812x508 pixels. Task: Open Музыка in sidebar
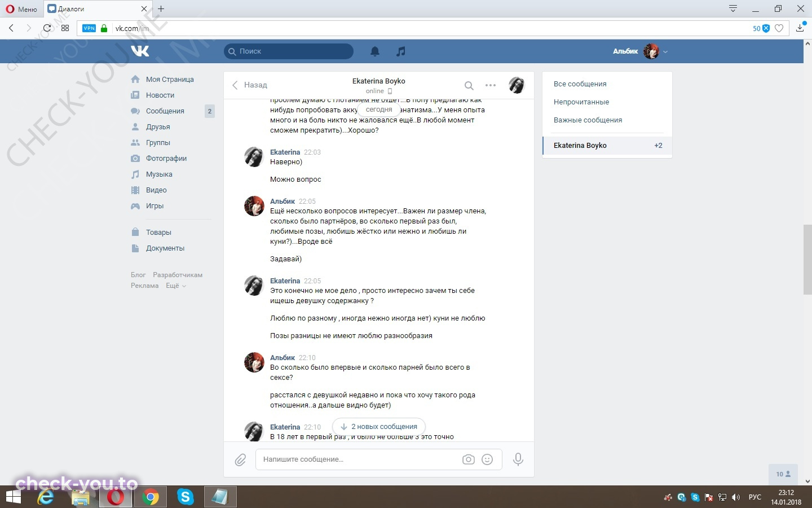pos(159,174)
